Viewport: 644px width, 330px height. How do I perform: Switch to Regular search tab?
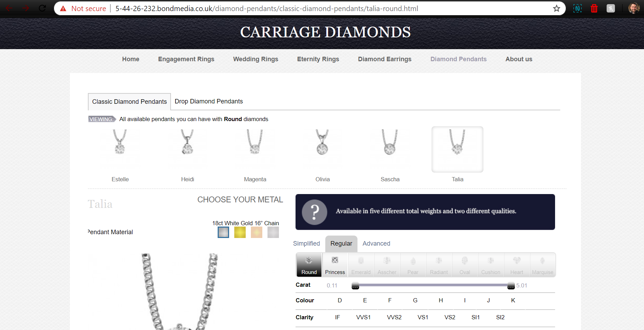(x=341, y=244)
